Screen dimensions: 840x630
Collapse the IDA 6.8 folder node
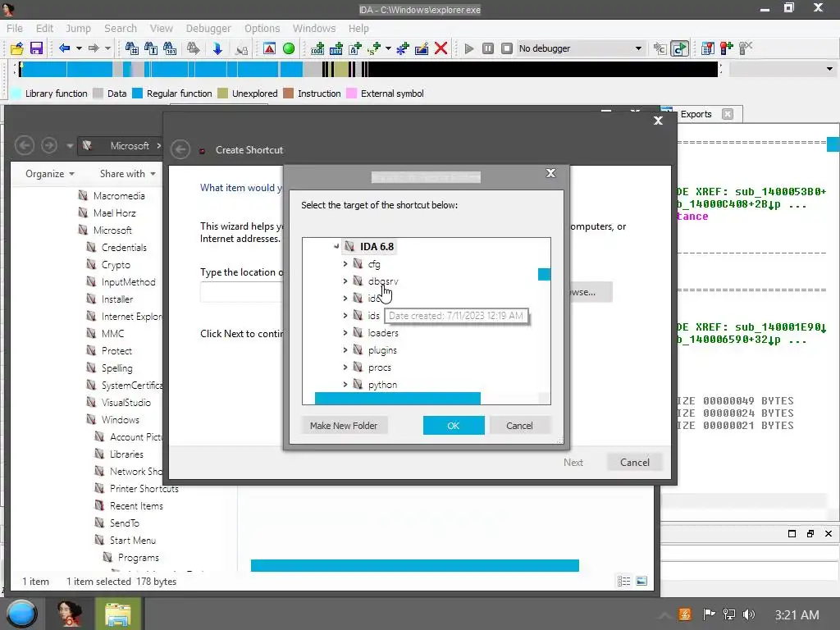[x=336, y=246]
